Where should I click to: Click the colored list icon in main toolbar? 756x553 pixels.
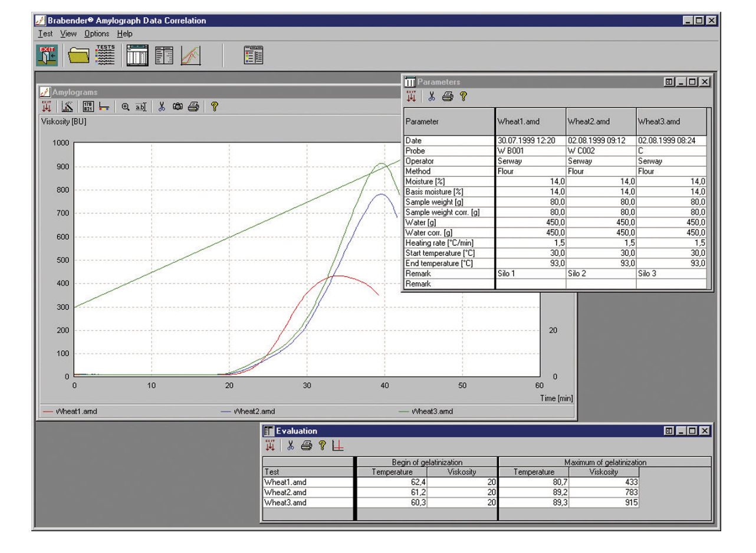(x=254, y=55)
